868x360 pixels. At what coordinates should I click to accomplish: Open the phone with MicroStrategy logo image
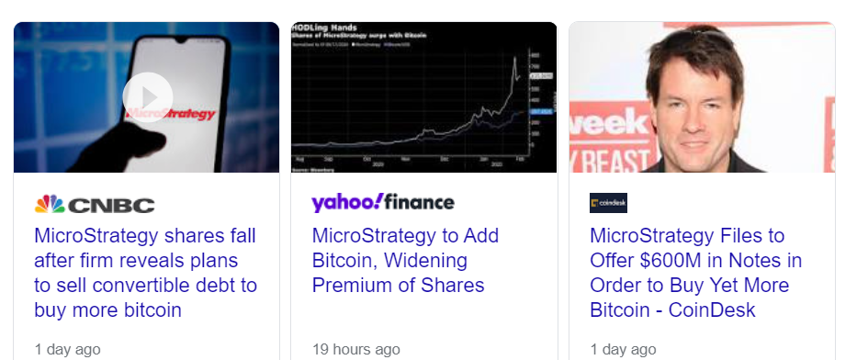146,97
